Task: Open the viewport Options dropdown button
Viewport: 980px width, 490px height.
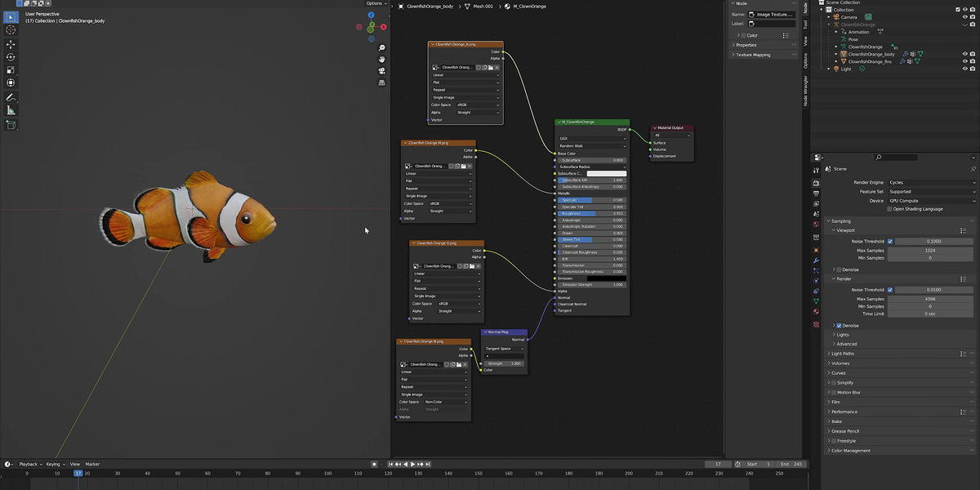Action: (x=376, y=3)
